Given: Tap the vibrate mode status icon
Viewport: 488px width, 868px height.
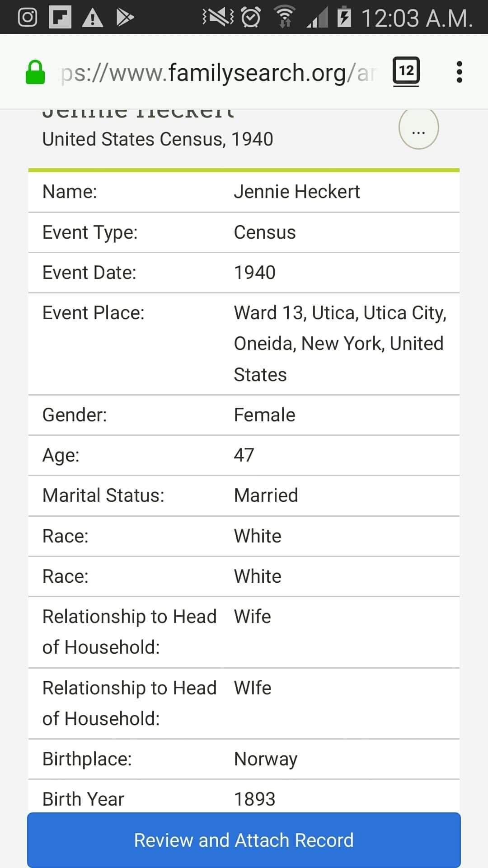Looking at the screenshot, I should 218,18.
